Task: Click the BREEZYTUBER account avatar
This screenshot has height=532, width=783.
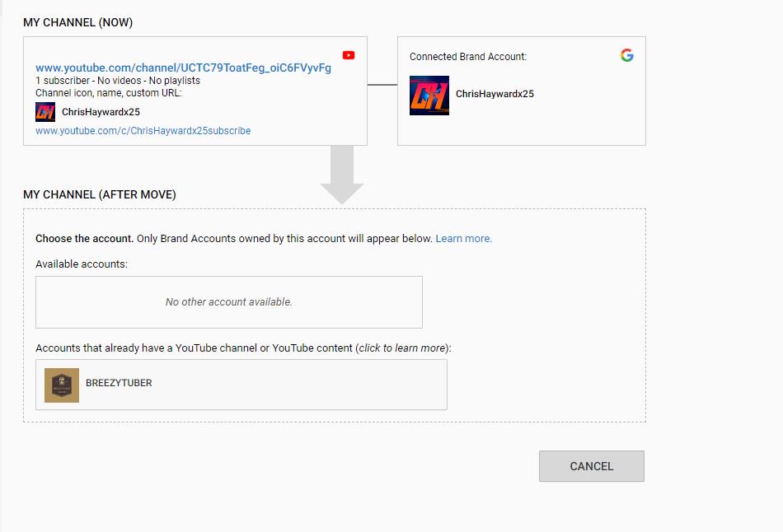Action: pos(62,385)
